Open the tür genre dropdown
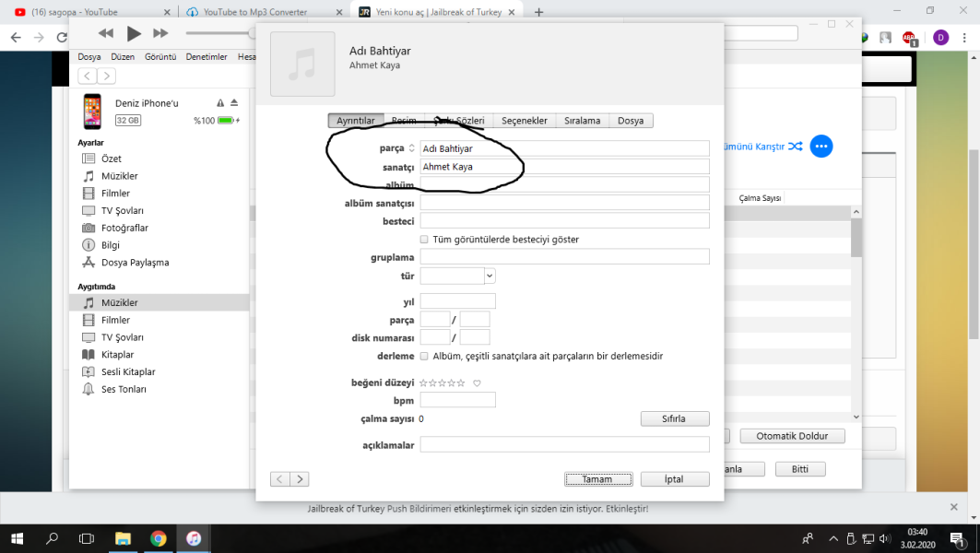The height and width of the screenshot is (553, 980). point(490,276)
